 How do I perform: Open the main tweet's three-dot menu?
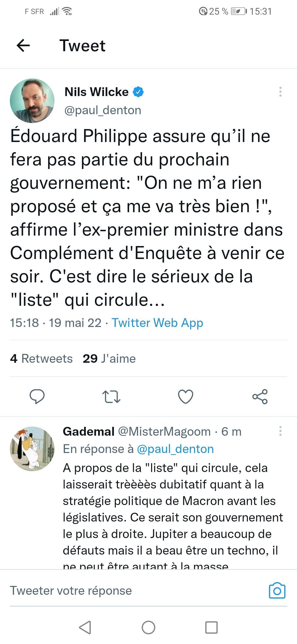click(x=280, y=92)
